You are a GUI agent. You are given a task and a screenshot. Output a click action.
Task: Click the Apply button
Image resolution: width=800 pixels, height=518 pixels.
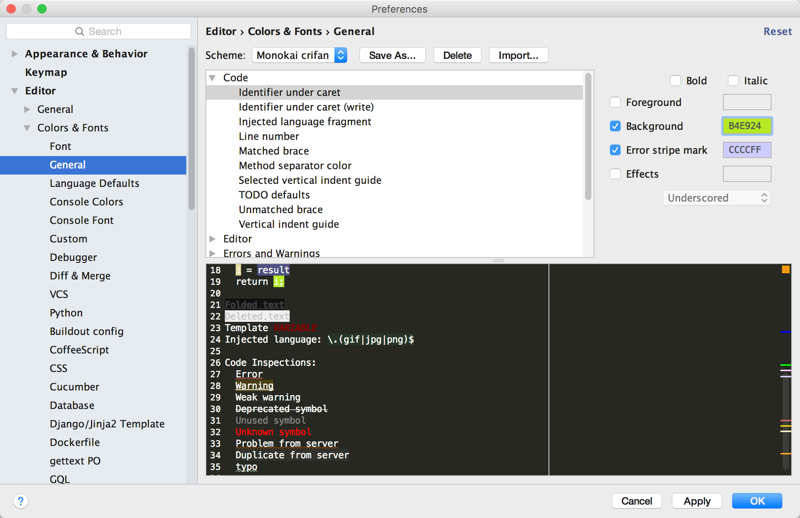(x=697, y=501)
